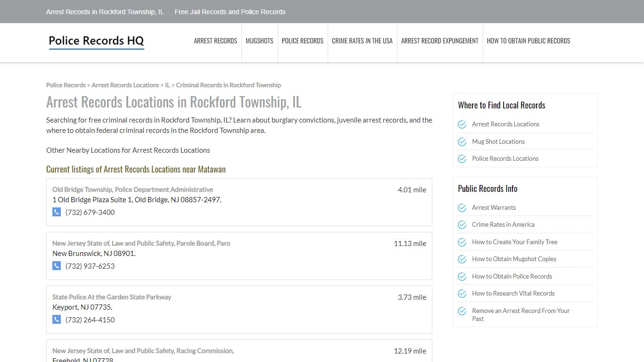Call phone number (732) 937-6253
Screen dimensions: 644x362
pyautogui.click(x=90, y=266)
